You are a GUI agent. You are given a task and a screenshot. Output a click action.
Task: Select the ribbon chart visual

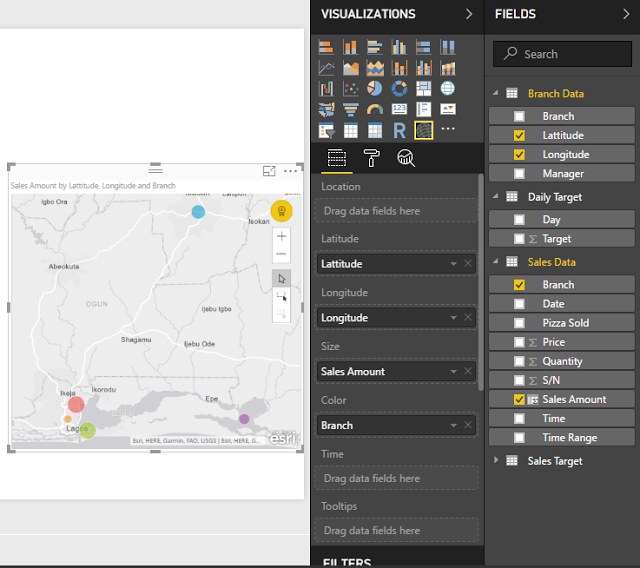point(448,68)
